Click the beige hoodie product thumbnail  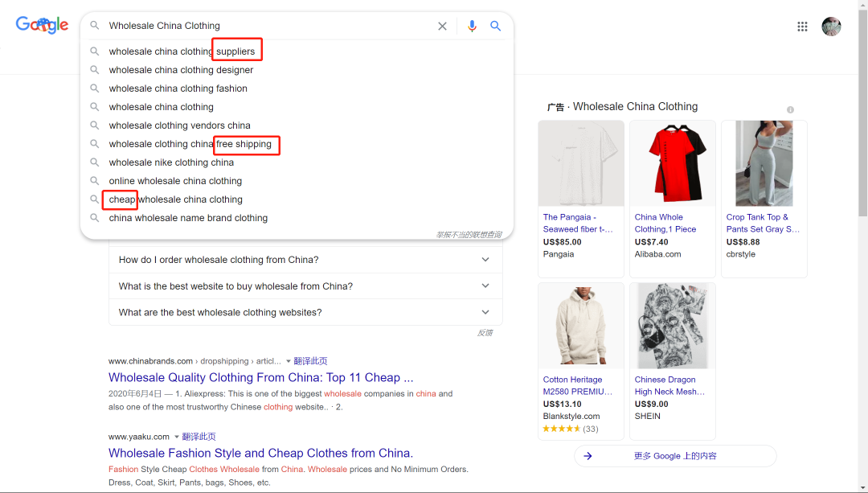(x=581, y=326)
